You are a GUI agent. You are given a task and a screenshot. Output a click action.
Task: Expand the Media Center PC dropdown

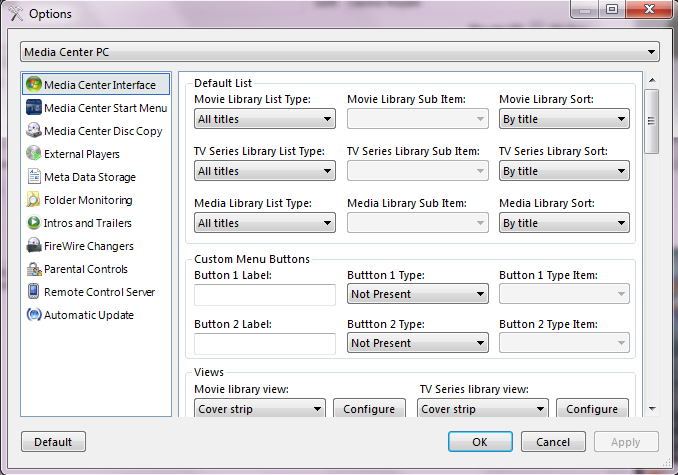[x=339, y=51]
